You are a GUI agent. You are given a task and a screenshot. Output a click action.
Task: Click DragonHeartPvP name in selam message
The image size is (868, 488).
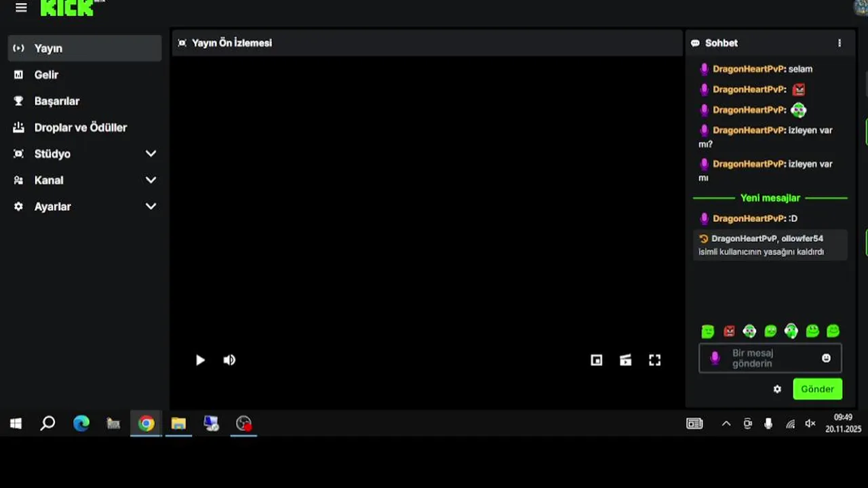point(748,69)
